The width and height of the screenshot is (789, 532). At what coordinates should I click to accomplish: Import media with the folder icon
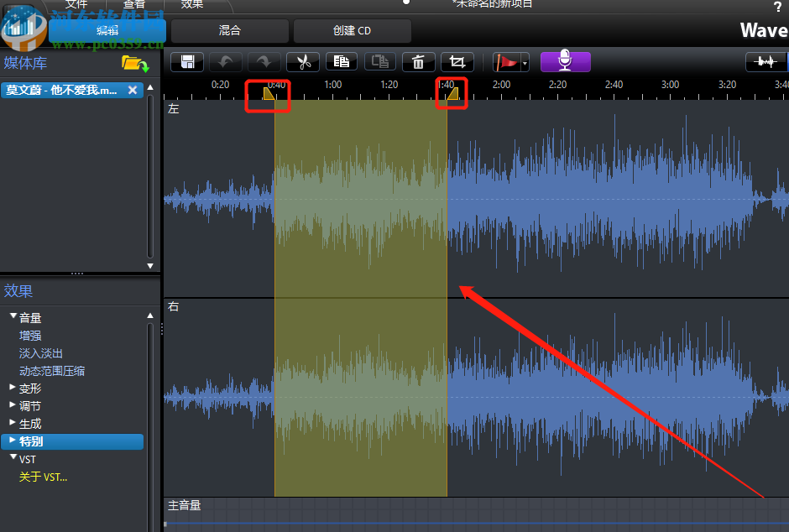[x=135, y=65]
